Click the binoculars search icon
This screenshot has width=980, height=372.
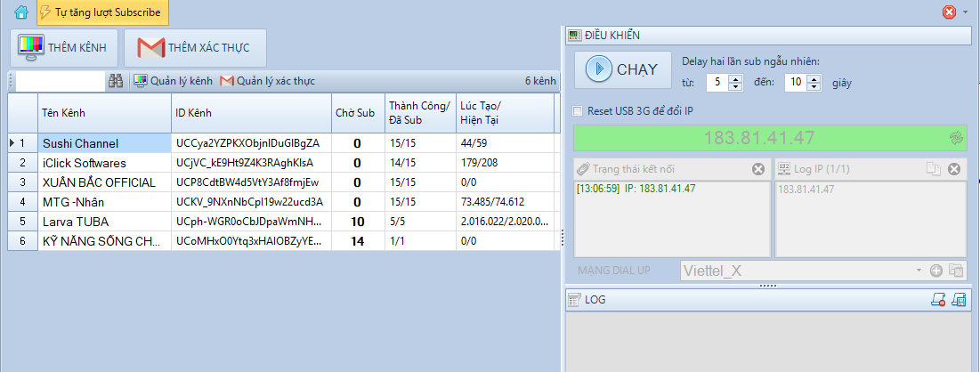(116, 81)
